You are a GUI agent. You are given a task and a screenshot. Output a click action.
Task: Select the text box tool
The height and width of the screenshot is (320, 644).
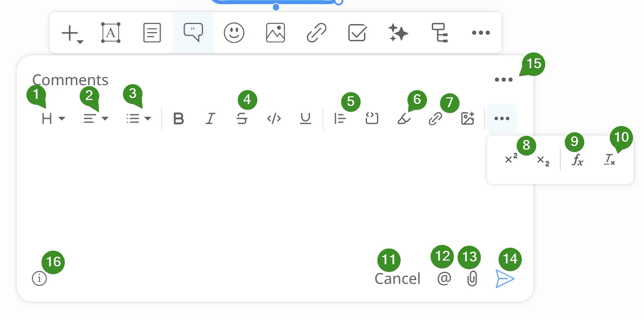coord(111,33)
